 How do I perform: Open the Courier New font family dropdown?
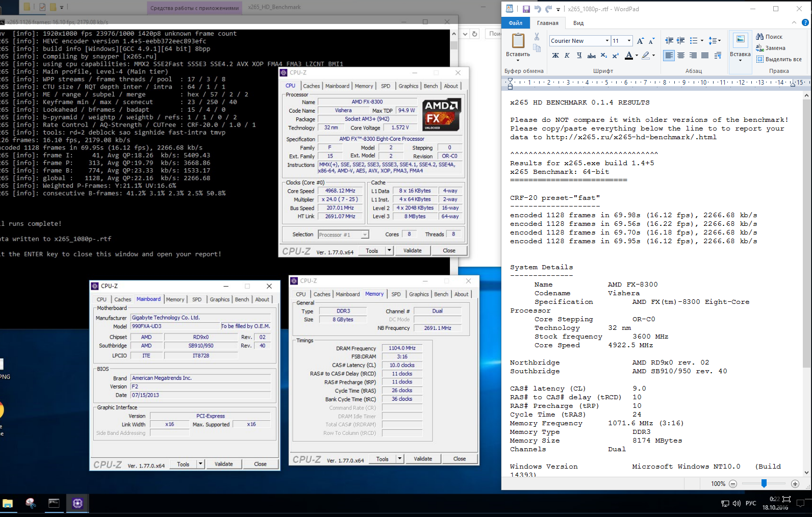pos(607,41)
